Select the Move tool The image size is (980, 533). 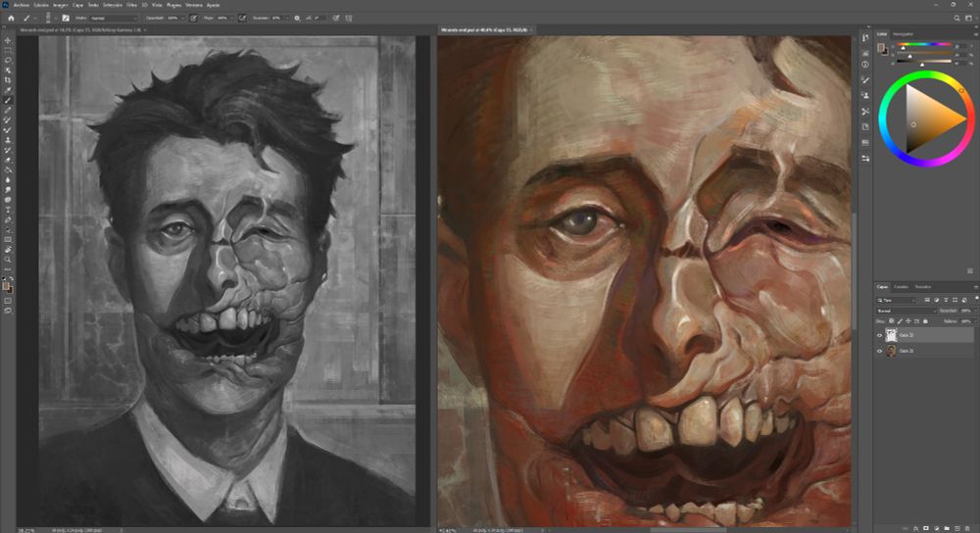(x=8, y=40)
